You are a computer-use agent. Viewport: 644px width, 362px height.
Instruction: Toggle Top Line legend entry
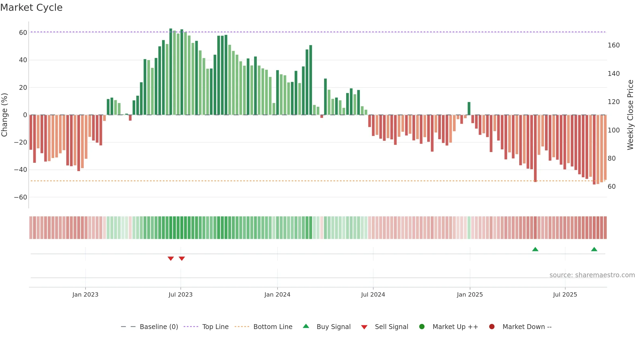point(206,327)
